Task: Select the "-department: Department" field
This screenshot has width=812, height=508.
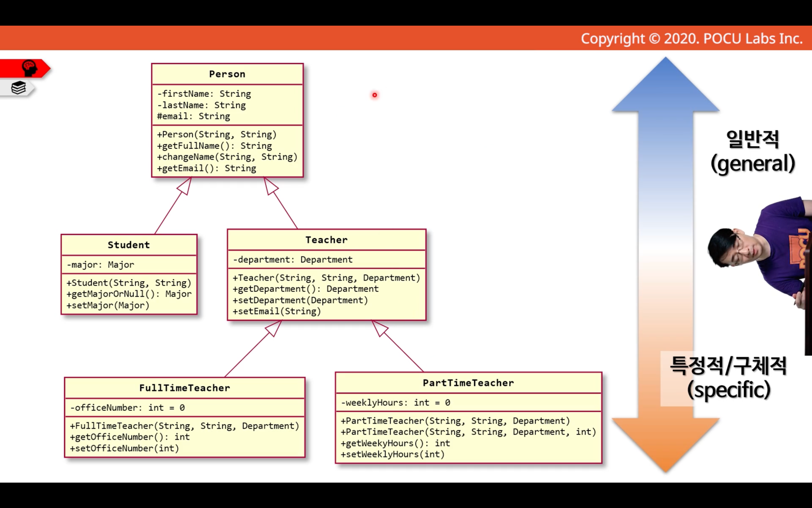Action: point(293,260)
